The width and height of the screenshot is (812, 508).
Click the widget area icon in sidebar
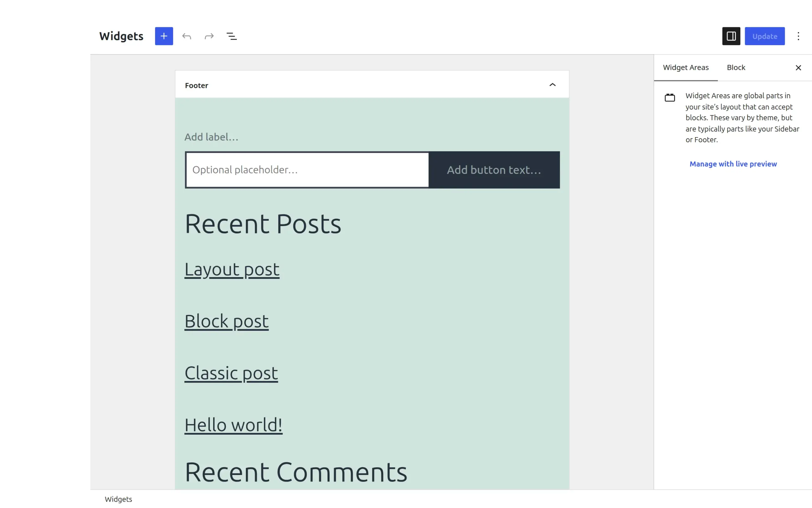click(x=670, y=97)
